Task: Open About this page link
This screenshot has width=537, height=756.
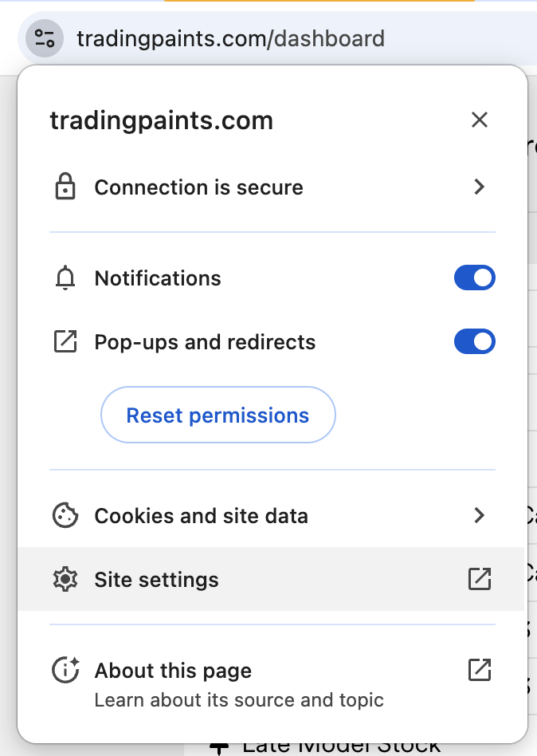Action: click(173, 671)
